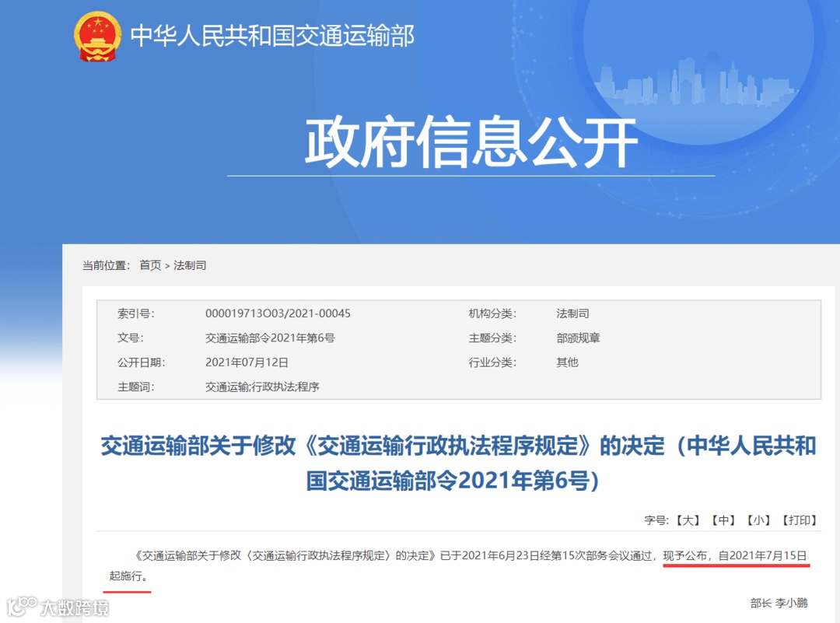Click the 机构分类 label
This screenshot has width=840, height=623.
[x=492, y=313]
